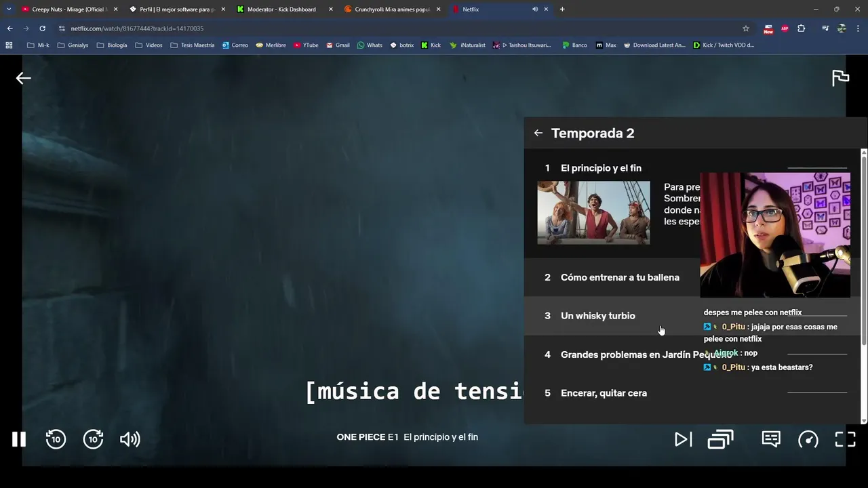Image resolution: width=868 pixels, height=488 pixels.
Task: Switch to Moderator - Kick Dashboard tab
Action: tap(285, 9)
